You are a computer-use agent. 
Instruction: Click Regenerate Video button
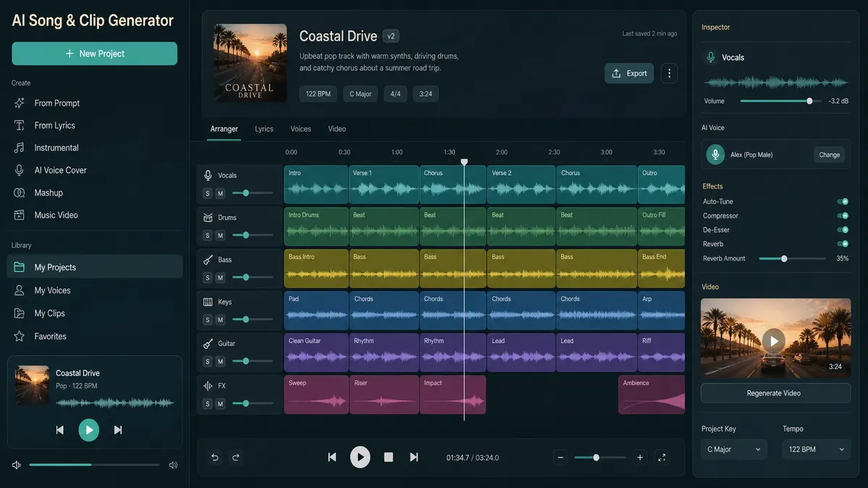point(775,393)
